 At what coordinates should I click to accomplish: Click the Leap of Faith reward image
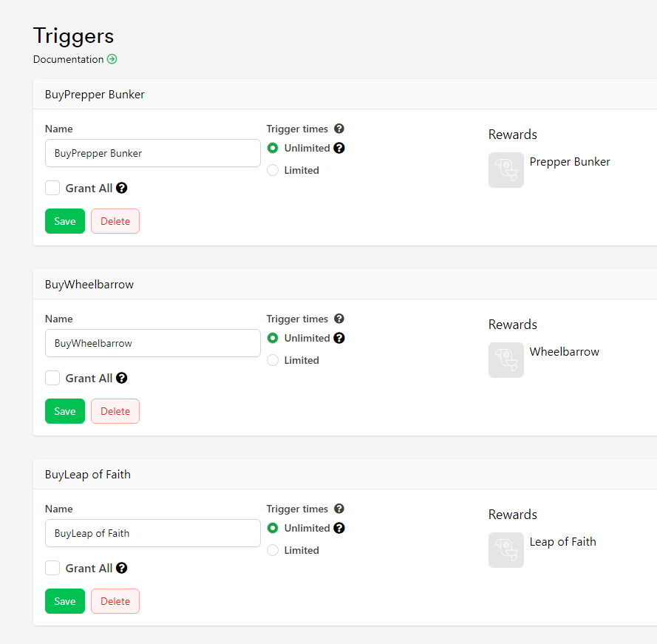pos(506,550)
